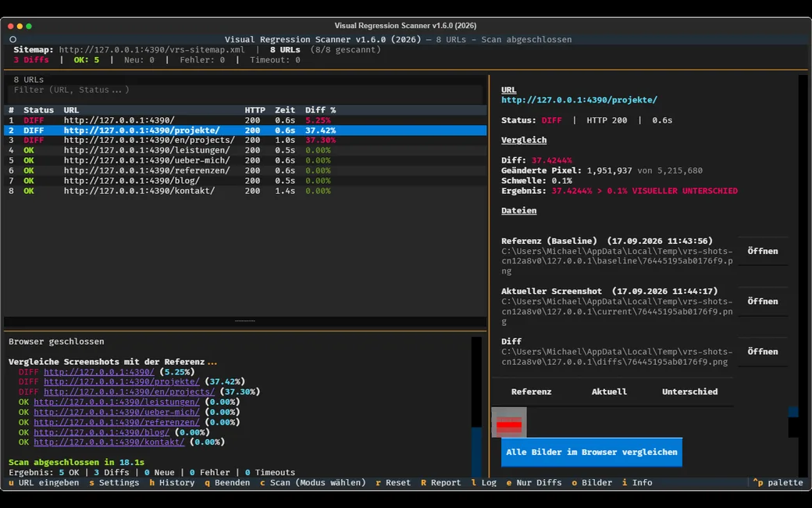Sort by HTTP column header
The width and height of the screenshot is (812, 508).
[255, 110]
